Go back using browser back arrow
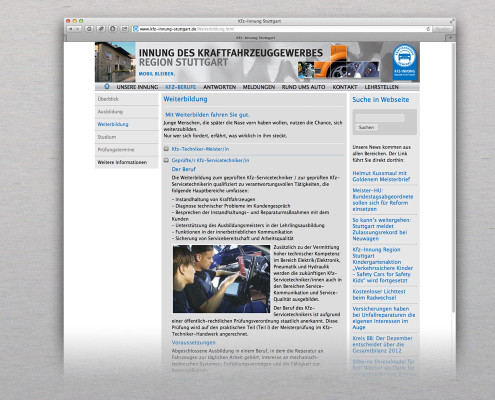Screen dimensions: 495x400 pos(71,29)
